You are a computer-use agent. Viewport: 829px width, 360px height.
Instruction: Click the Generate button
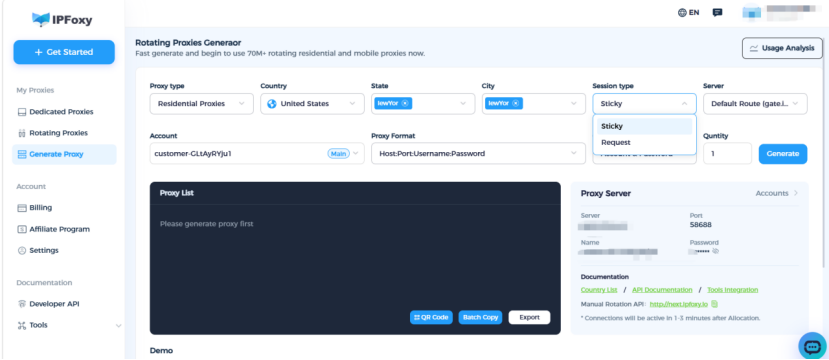pos(783,154)
